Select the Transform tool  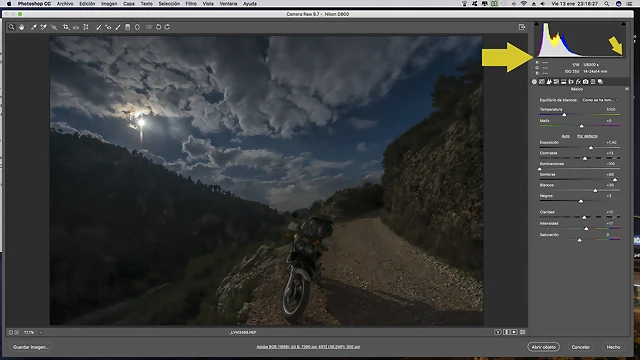click(86, 27)
